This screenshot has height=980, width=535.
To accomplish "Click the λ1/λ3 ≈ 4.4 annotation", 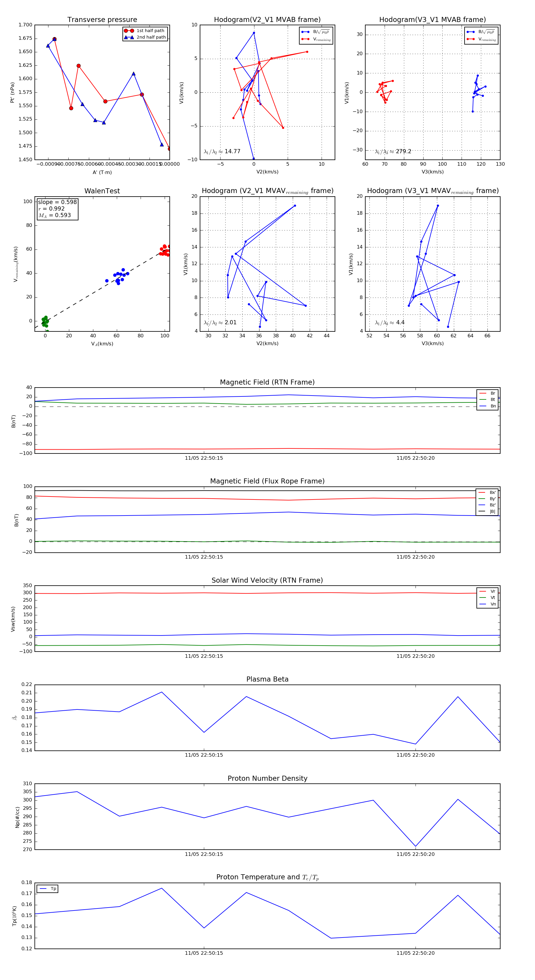I will [390, 323].
